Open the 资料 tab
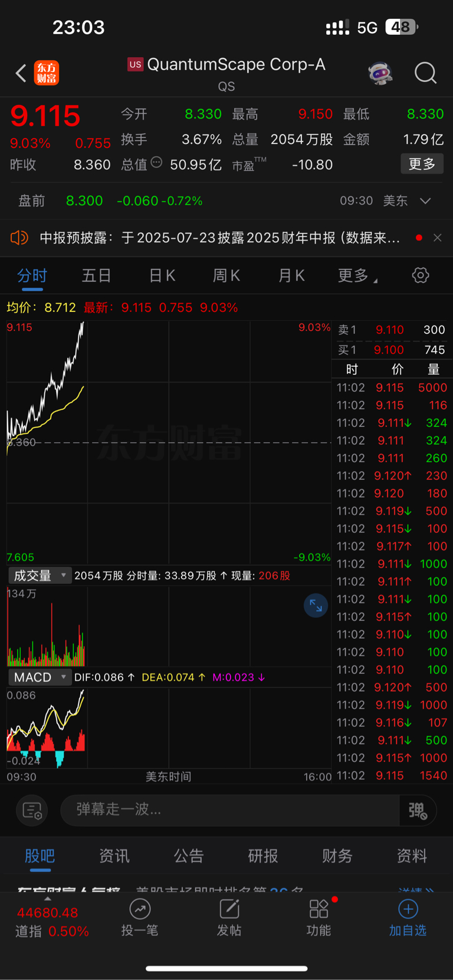453x980 pixels. pos(412,856)
